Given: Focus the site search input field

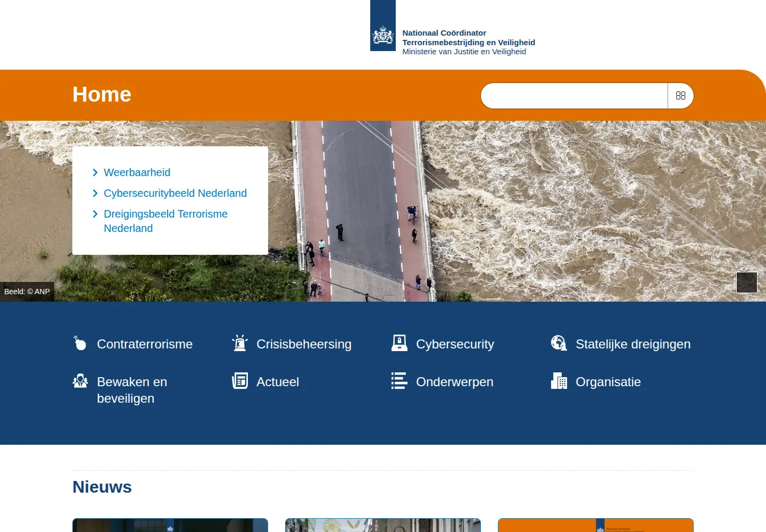Looking at the screenshot, I should [574, 96].
